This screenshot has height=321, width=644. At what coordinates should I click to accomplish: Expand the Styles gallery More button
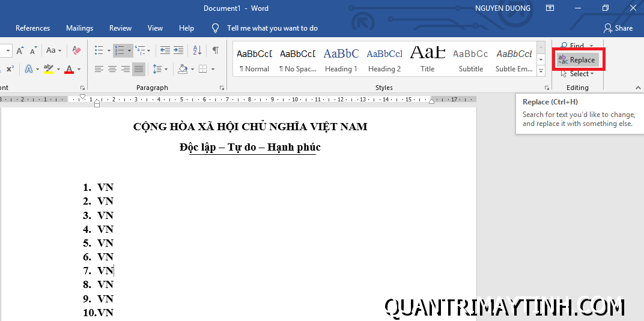[541, 71]
